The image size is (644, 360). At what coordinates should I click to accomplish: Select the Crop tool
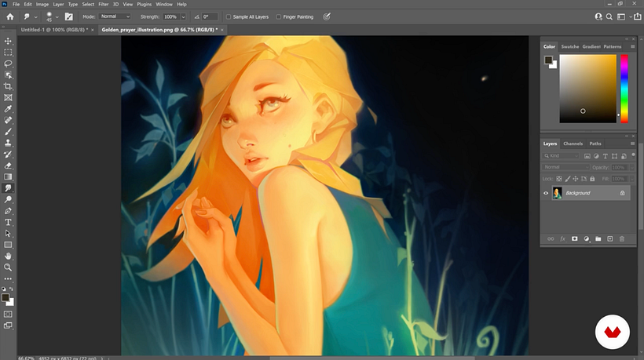coord(9,86)
